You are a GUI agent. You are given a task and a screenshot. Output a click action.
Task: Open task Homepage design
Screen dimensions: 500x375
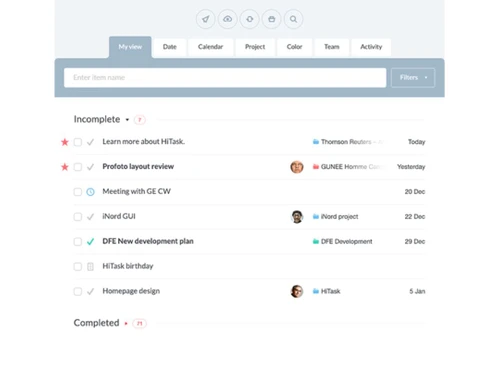click(x=131, y=291)
